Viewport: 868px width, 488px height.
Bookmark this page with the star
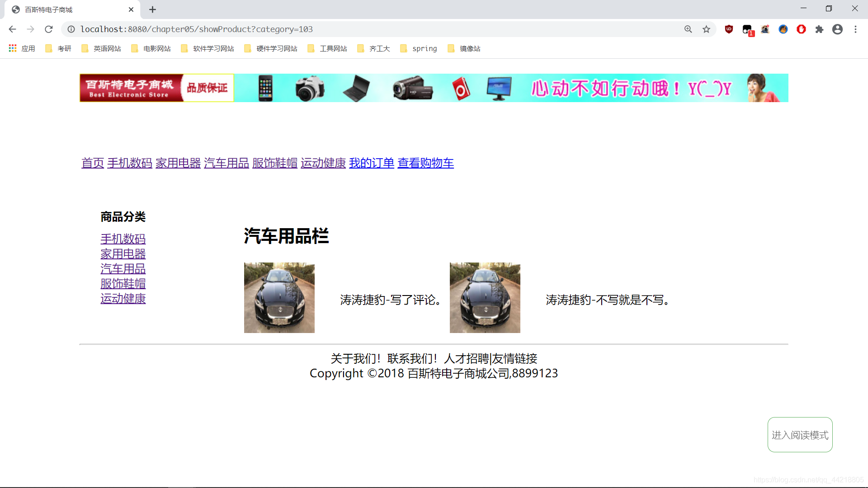click(x=706, y=29)
